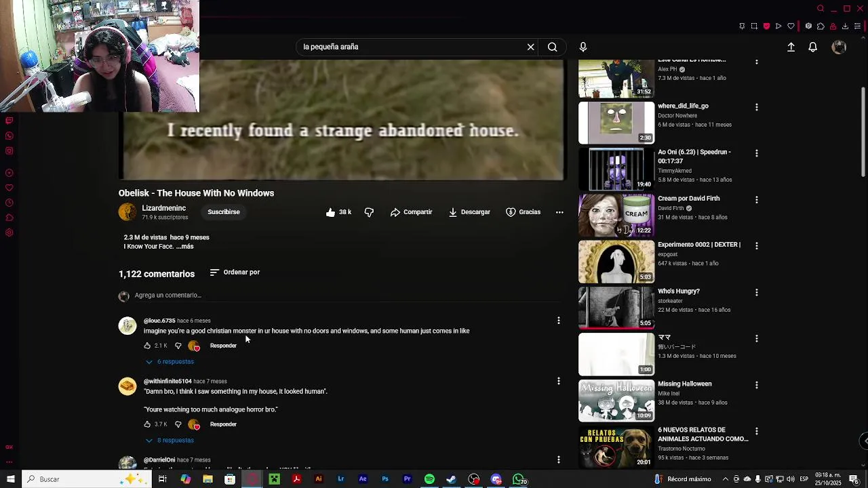Open @louc.6735 comment options menu
This screenshot has height=488, width=868.
(x=559, y=321)
